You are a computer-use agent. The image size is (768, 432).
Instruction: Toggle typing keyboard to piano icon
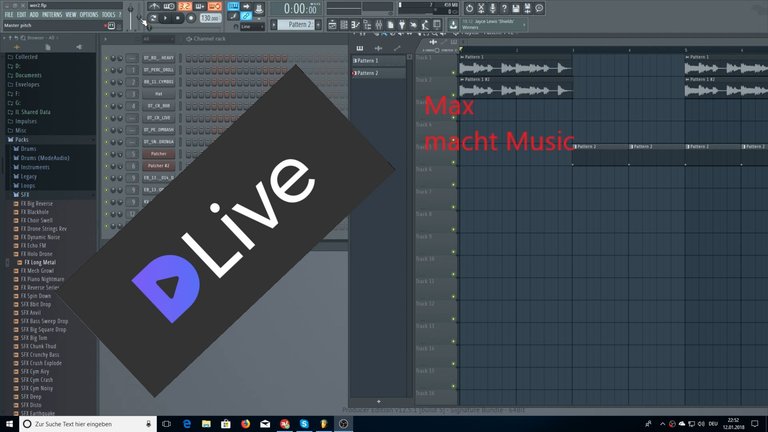233,6
